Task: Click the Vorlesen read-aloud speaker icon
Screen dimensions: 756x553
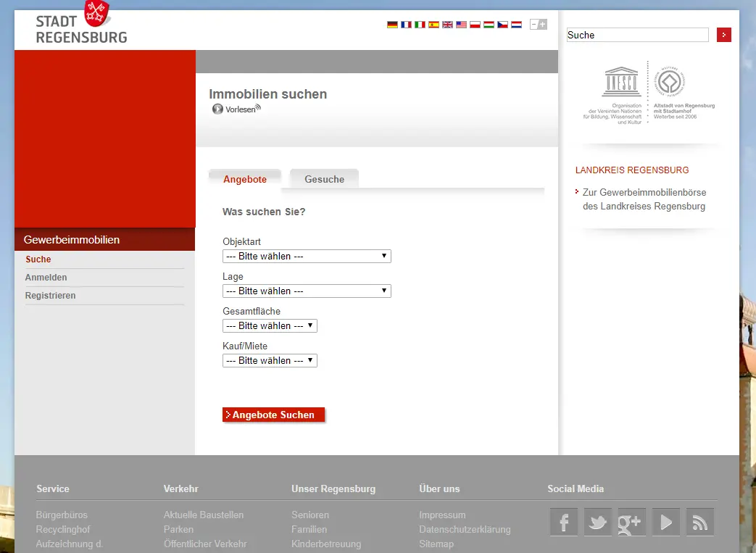Action: click(218, 109)
